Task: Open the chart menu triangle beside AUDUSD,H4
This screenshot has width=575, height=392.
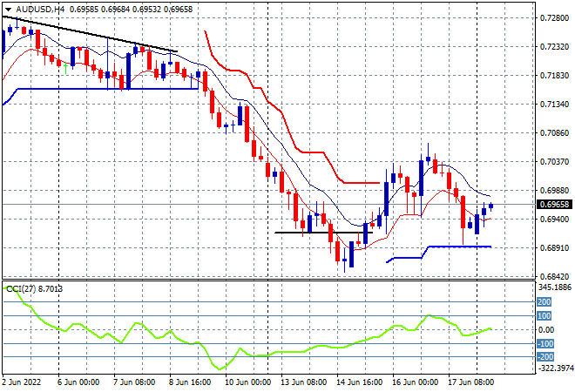Action: [x=8, y=10]
